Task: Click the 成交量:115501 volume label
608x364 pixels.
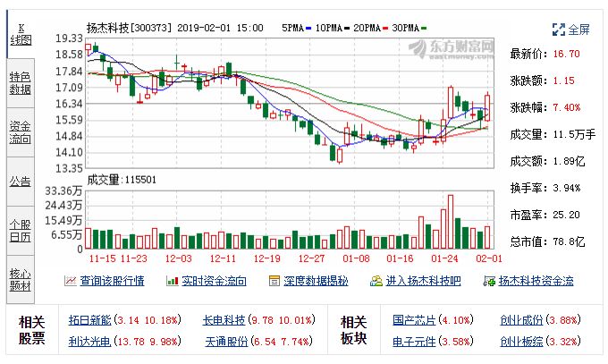Action: [122, 180]
